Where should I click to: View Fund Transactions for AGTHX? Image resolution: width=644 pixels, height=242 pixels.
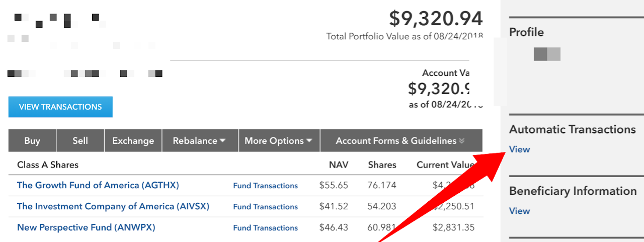pyautogui.click(x=266, y=186)
